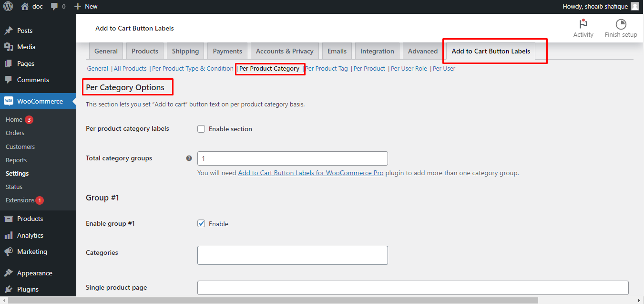Switch to the Payments settings tab
This screenshot has height=304, width=644.
click(x=227, y=51)
